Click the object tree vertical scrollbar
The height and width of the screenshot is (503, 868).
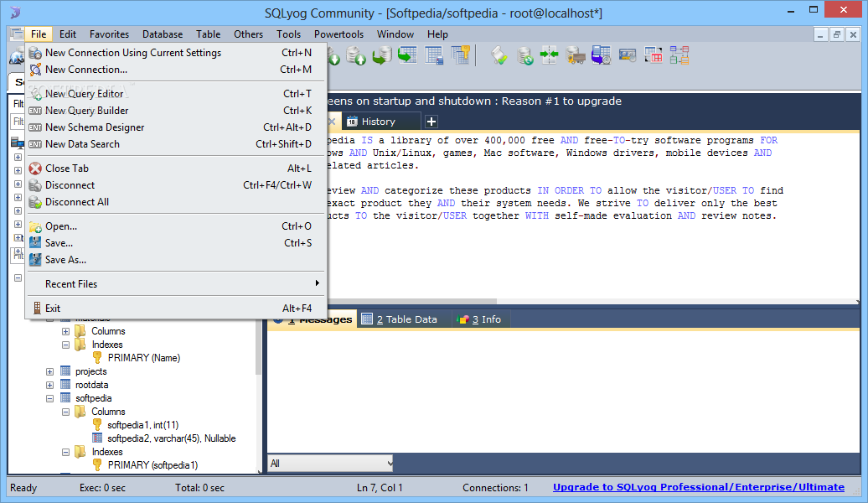258,348
